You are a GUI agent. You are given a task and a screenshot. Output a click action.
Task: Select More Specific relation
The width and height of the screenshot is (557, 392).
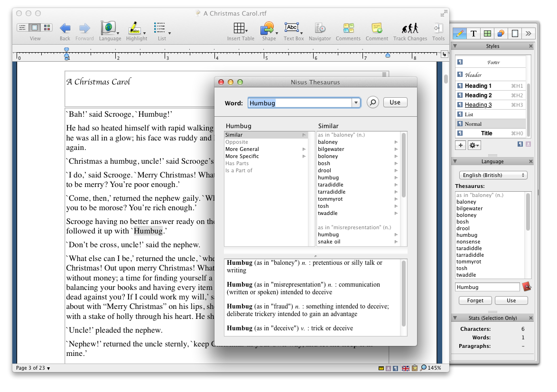click(265, 157)
